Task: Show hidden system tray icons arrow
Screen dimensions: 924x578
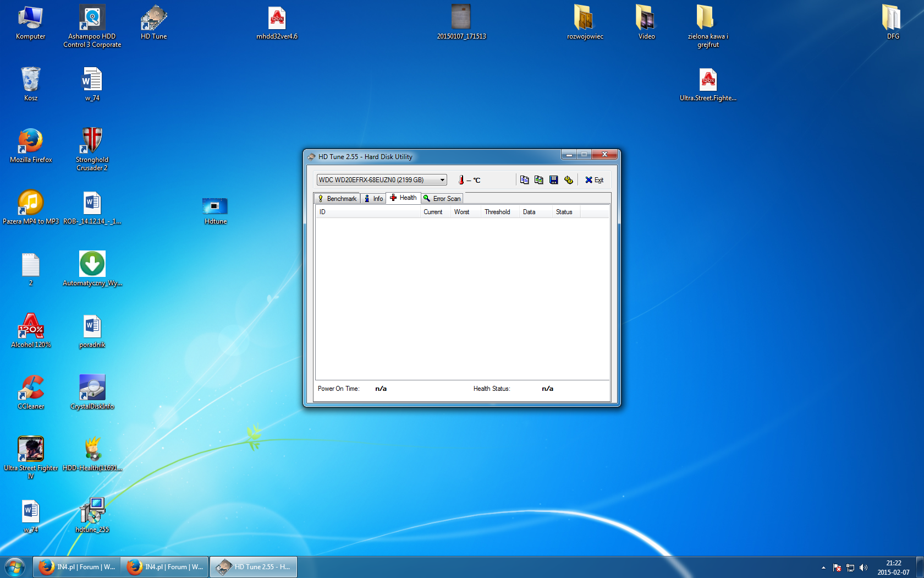Action: coord(823,568)
